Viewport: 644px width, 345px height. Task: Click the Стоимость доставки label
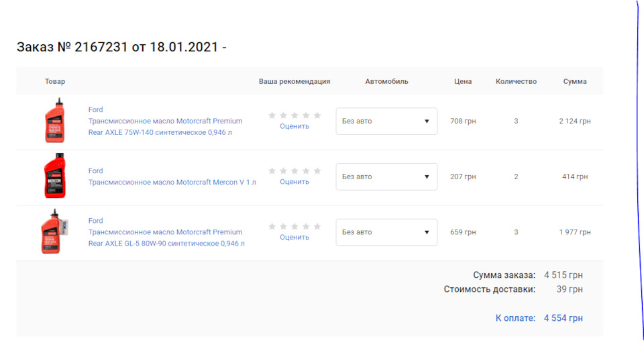pos(490,289)
